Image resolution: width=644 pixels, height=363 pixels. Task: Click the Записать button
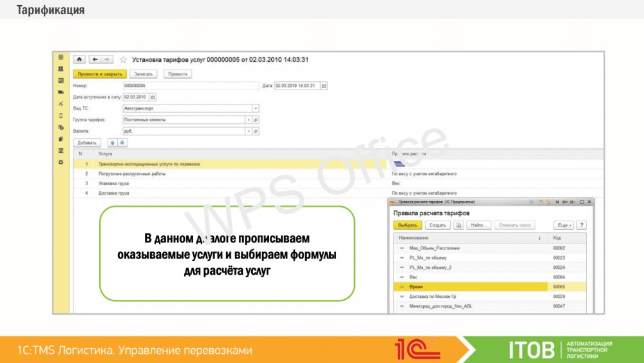pos(144,74)
